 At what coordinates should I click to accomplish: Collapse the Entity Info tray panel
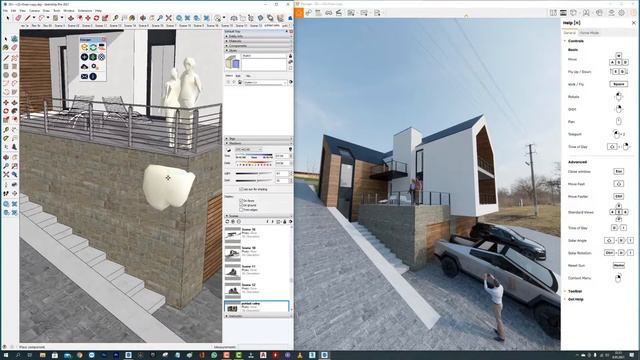[x=258, y=36]
